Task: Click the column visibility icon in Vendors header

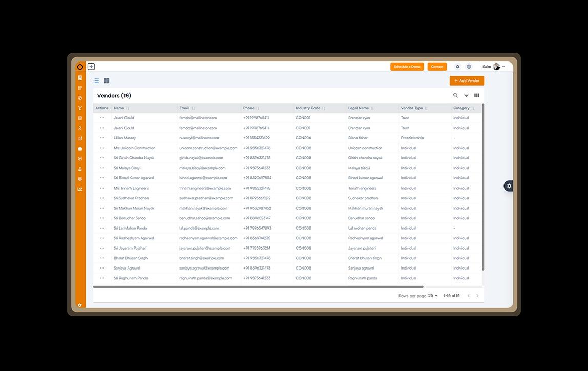Action: pyautogui.click(x=476, y=95)
